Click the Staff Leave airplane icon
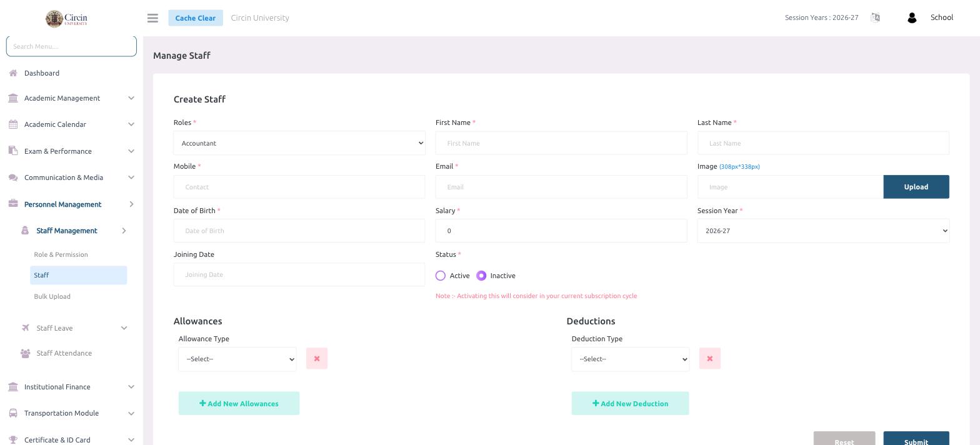980x445 pixels. click(x=25, y=328)
